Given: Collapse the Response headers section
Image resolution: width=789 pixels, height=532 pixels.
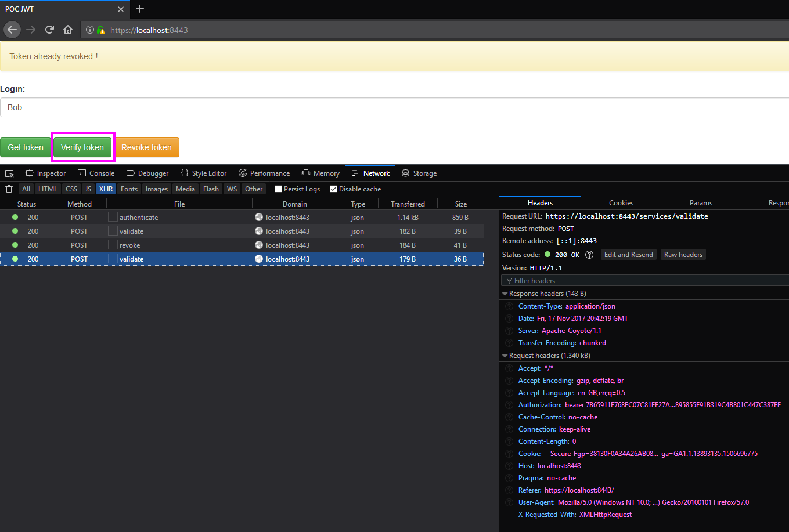Looking at the screenshot, I should coord(505,294).
